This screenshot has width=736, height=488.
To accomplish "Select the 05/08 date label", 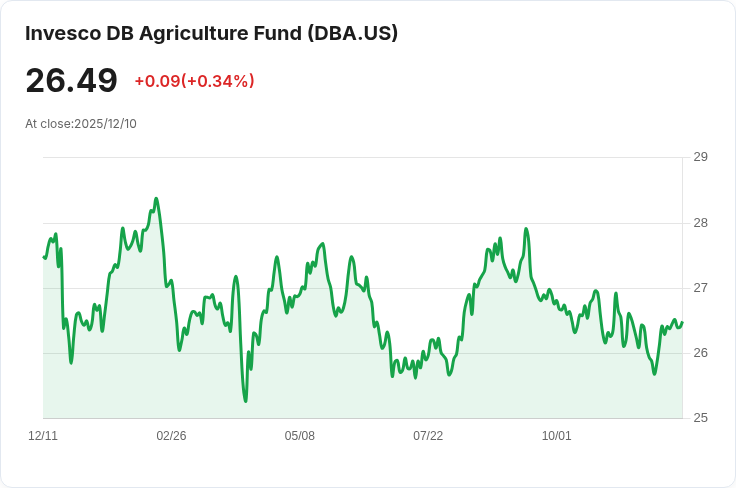I will (x=300, y=436).
